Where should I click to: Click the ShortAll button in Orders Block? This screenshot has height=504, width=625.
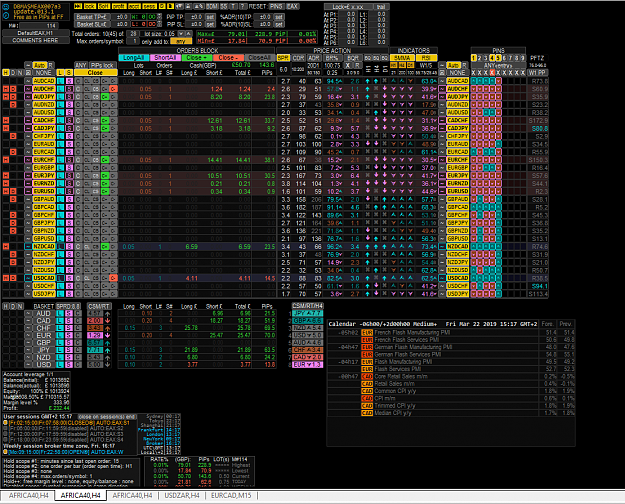point(165,58)
